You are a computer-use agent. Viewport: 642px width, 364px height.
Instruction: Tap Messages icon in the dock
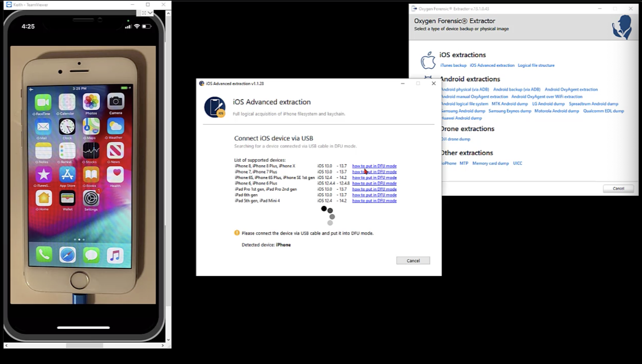[x=91, y=255]
